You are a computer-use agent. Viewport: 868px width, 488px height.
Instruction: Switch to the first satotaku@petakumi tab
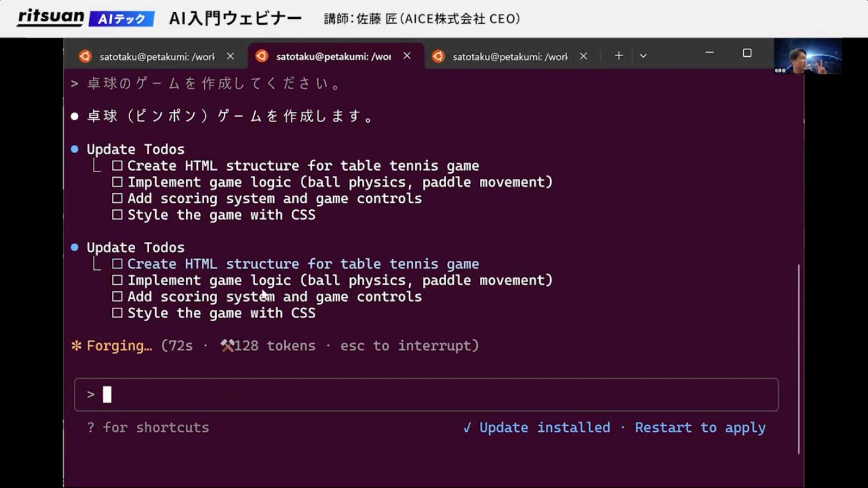pyautogui.click(x=158, y=56)
